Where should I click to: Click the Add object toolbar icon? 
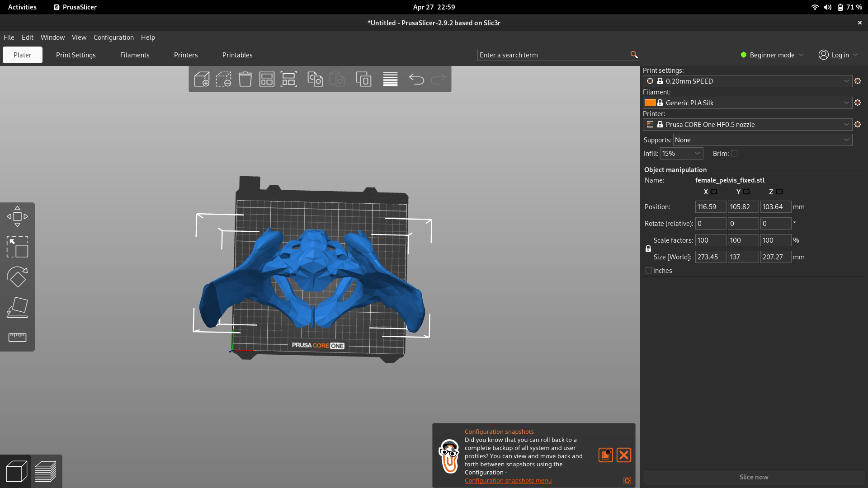(x=202, y=79)
